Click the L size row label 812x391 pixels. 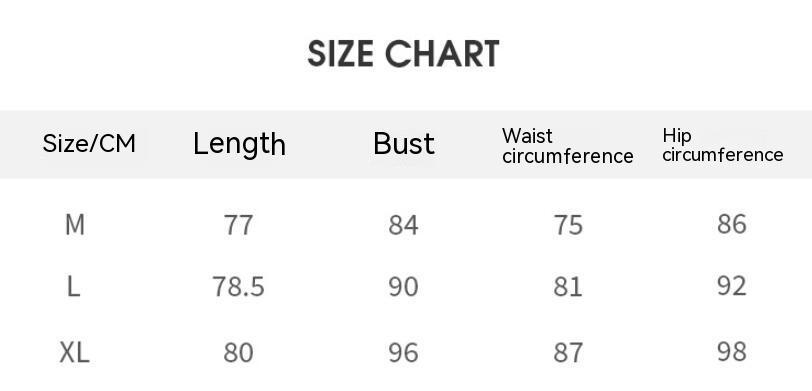point(74,286)
